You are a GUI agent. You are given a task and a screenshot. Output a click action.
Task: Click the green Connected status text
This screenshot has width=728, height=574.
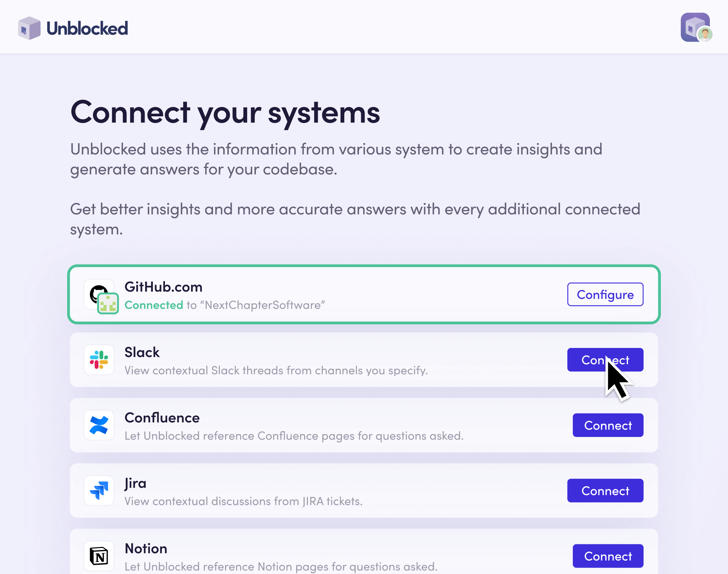tap(154, 305)
